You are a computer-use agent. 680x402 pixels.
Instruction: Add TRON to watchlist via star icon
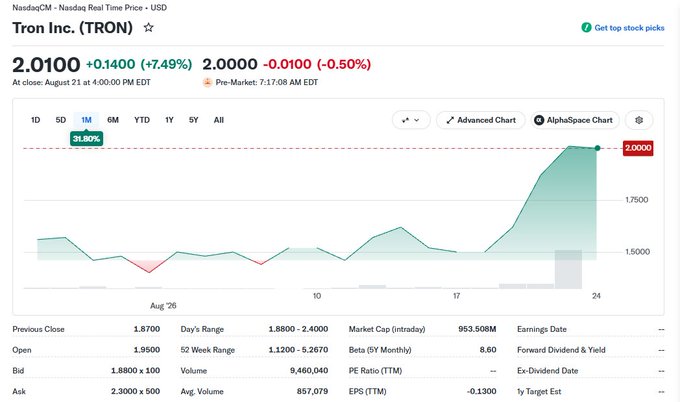click(x=148, y=28)
